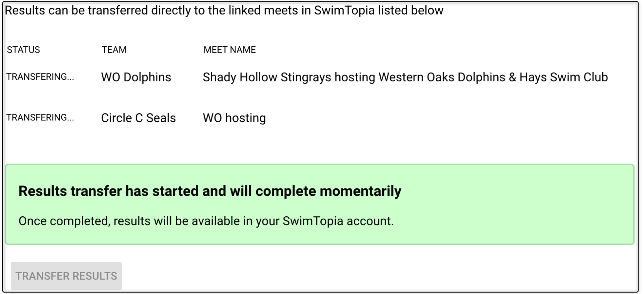The width and height of the screenshot is (644, 294).
Task: Click the TRANSFER RESULTS button
Action: 66,276
